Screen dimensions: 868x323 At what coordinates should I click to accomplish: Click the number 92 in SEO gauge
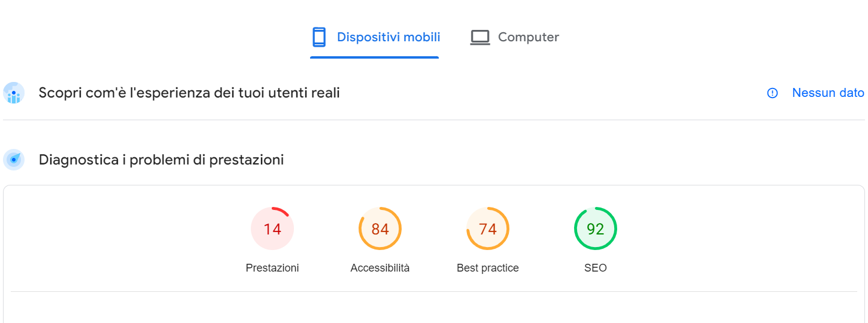click(596, 228)
